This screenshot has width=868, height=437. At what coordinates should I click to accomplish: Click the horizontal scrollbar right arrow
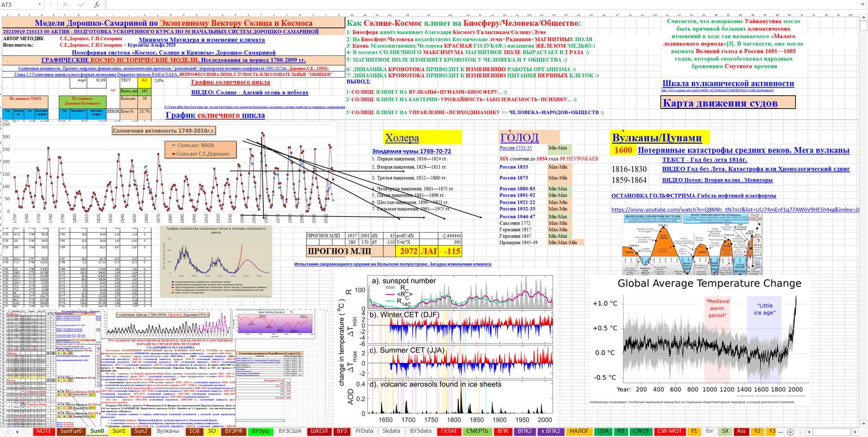tap(856, 431)
